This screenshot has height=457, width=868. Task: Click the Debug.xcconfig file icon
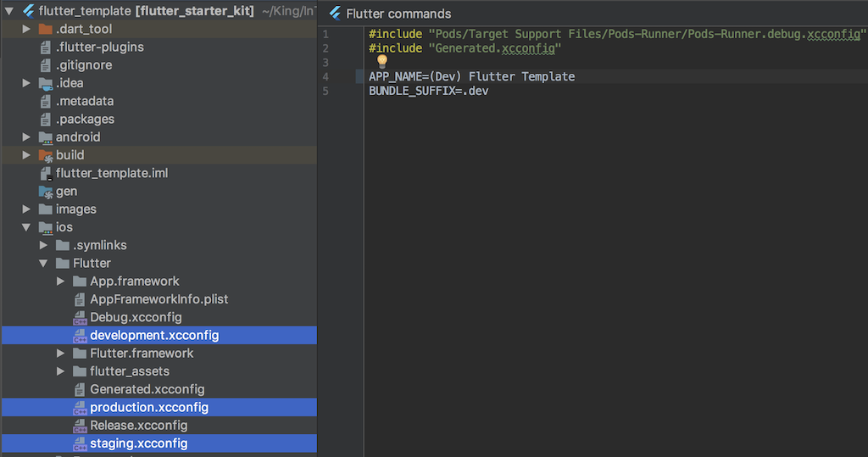[x=80, y=317]
